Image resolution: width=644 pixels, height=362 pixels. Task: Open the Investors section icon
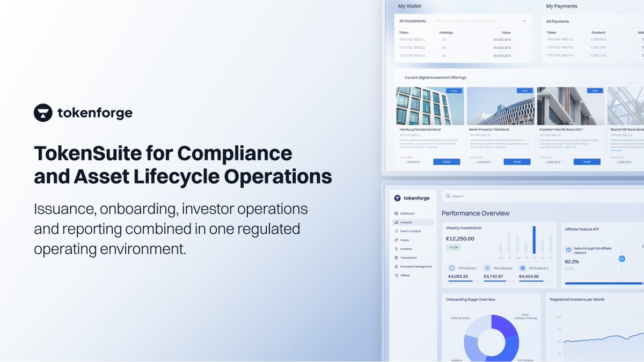point(396,249)
